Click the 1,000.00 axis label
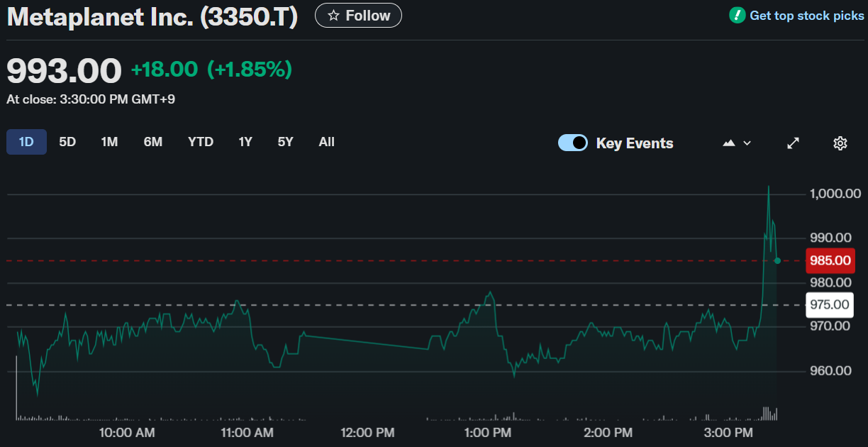The height and width of the screenshot is (447, 868). 835,194
